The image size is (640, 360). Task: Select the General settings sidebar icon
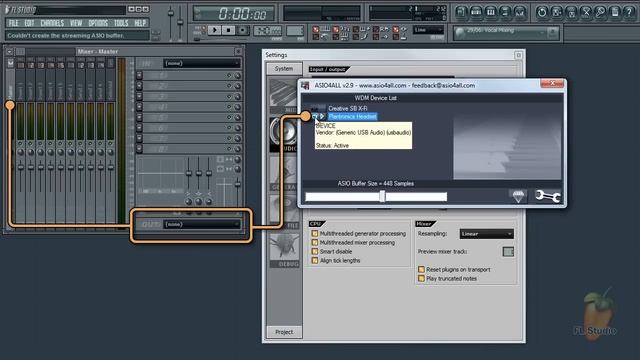tap(284, 173)
